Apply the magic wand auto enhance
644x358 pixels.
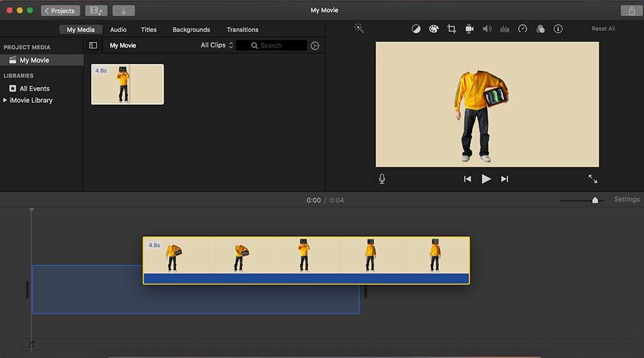(360, 29)
